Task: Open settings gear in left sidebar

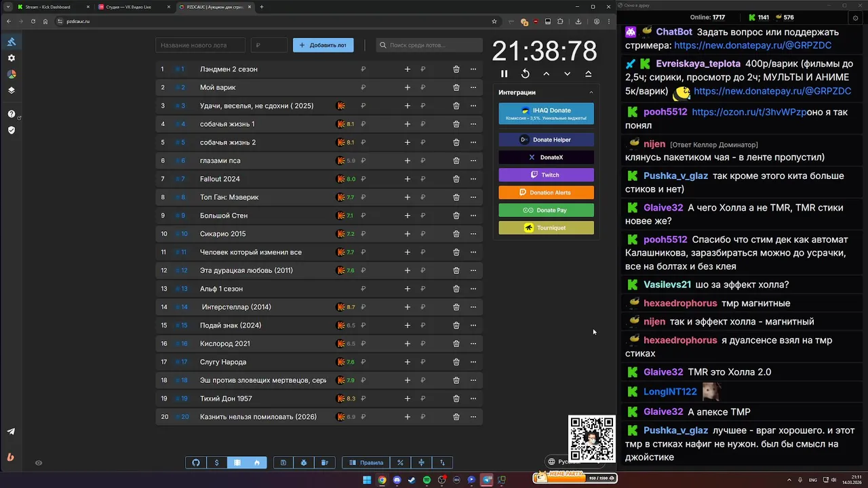Action: (x=11, y=58)
